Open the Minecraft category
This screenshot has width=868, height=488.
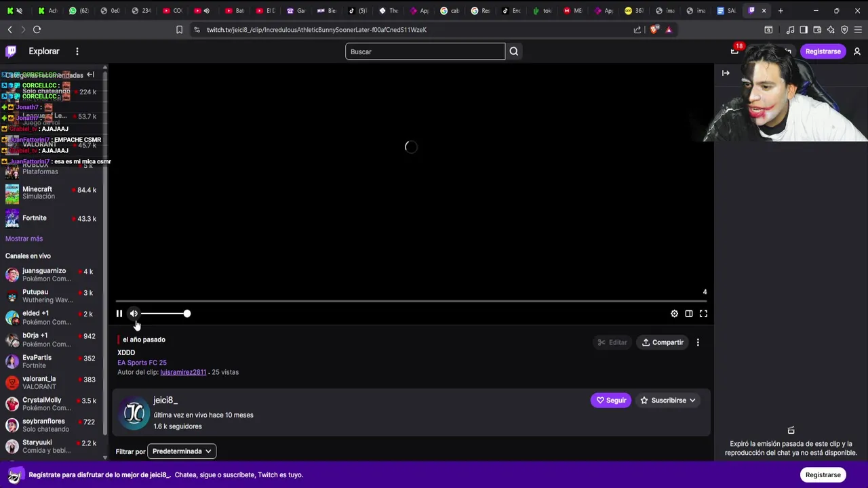pos(52,193)
